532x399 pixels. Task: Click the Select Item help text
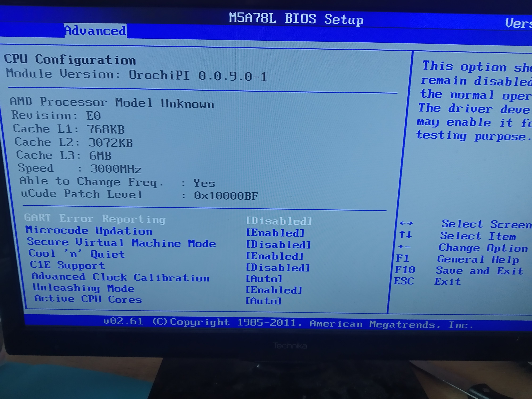coord(478,236)
